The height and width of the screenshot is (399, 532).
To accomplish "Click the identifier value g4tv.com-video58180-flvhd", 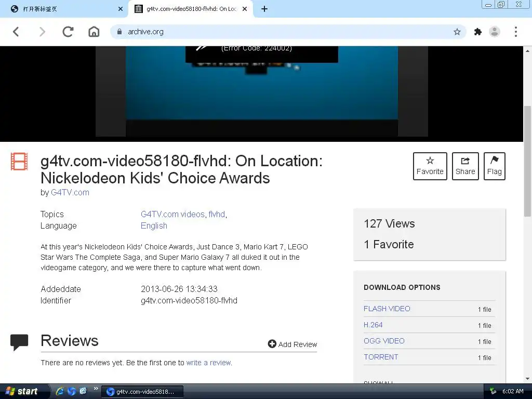I will point(189,301).
